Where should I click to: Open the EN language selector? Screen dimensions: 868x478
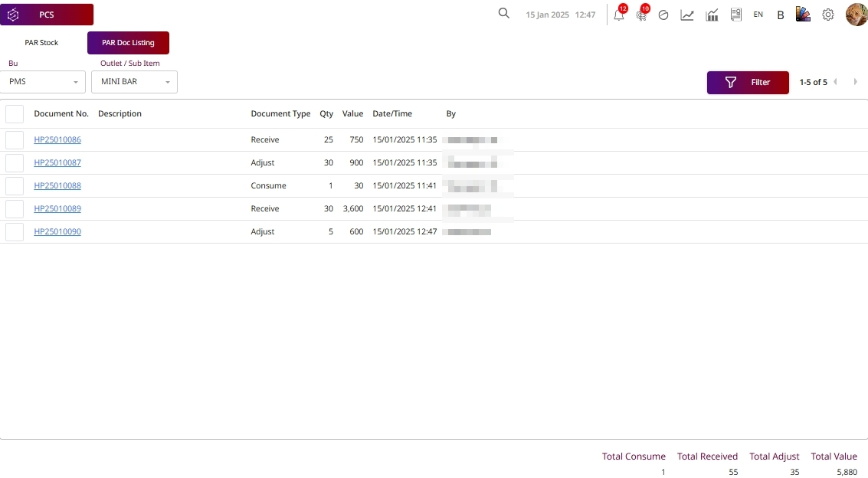pyautogui.click(x=758, y=15)
